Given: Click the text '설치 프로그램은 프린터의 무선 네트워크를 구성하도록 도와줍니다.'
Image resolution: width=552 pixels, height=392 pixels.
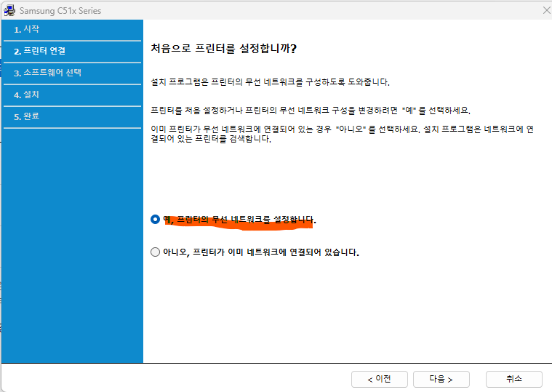Looking at the screenshot, I should 271,82.
